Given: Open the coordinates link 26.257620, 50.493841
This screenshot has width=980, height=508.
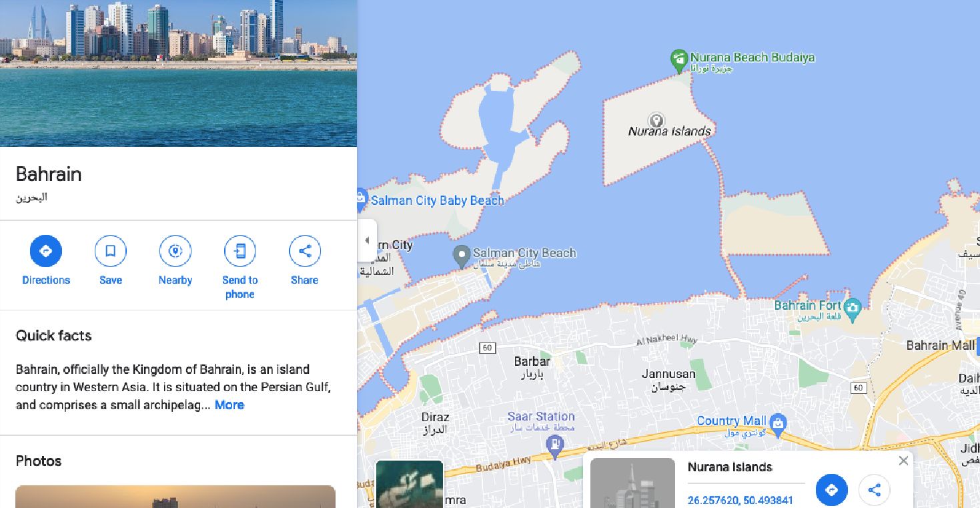Looking at the screenshot, I should [x=741, y=501].
